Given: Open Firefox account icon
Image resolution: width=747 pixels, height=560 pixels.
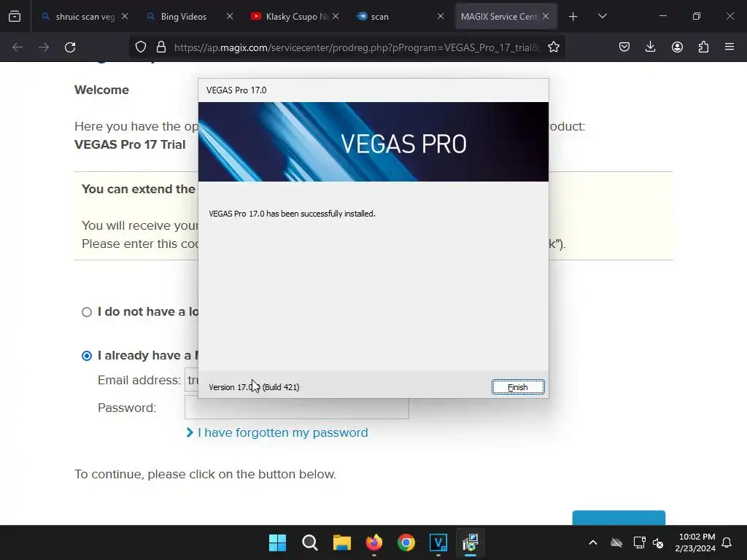Looking at the screenshot, I should coord(677,47).
